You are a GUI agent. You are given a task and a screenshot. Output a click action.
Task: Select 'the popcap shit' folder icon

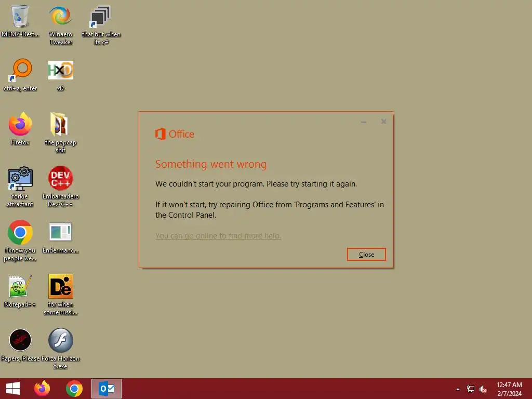tap(60, 132)
